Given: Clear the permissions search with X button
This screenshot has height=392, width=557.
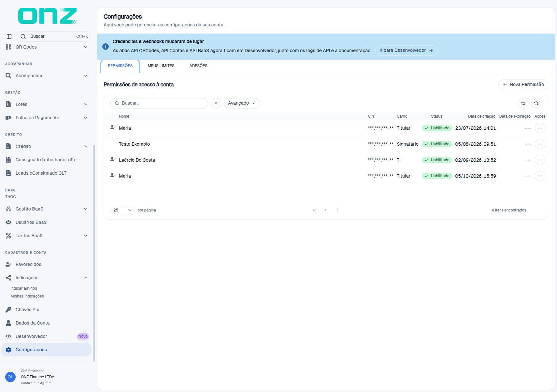Looking at the screenshot, I should coord(216,103).
